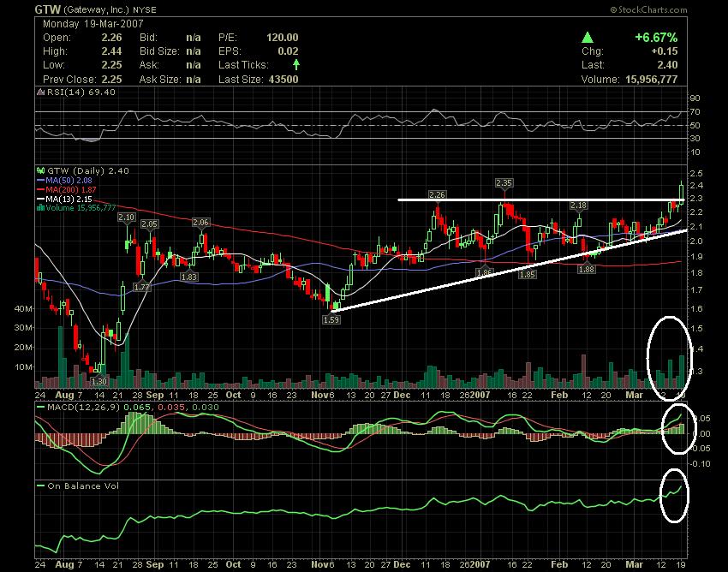Click the Chg value +0.15
The height and width of the screenshot is (572, 728).
[x=665, y=51]
